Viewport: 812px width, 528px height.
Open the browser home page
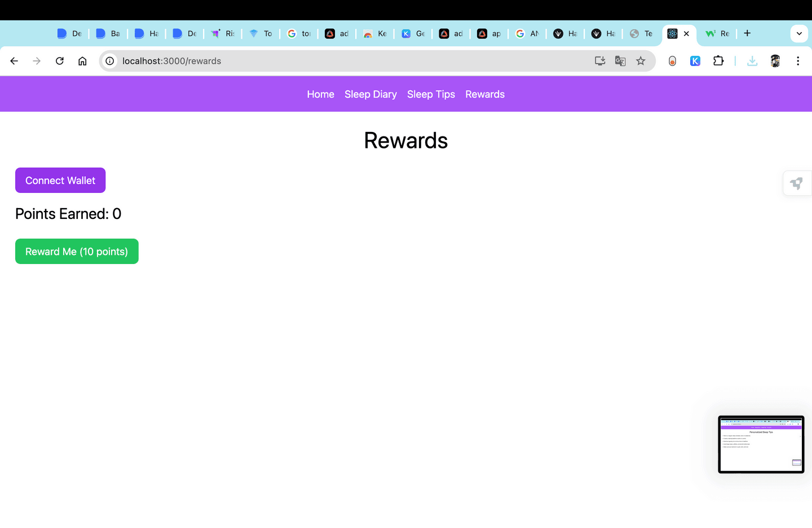click(x=82, y=61)
